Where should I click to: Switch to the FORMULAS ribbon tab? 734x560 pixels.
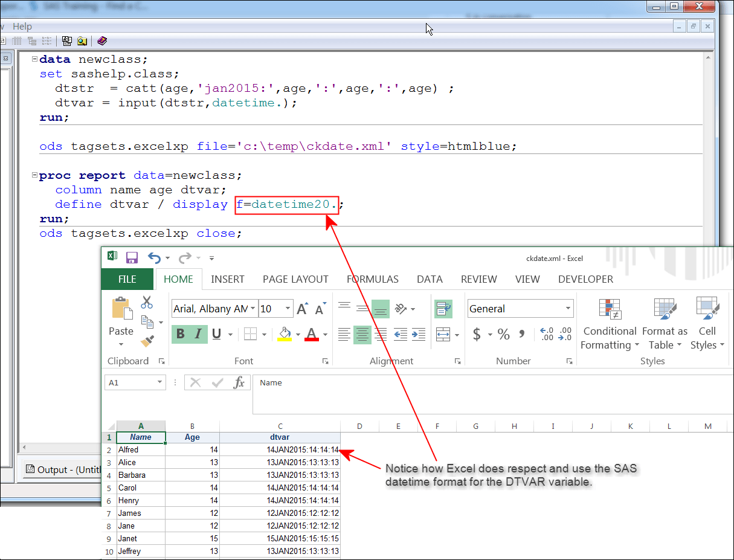pos(372,279)
